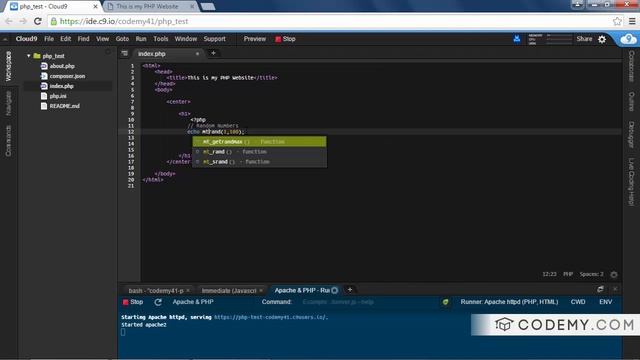Image resolution: width=640 pixels, height=360 pixels.
Task: Stop the running app from top toolbar
Action: click(x=285, y=39)
